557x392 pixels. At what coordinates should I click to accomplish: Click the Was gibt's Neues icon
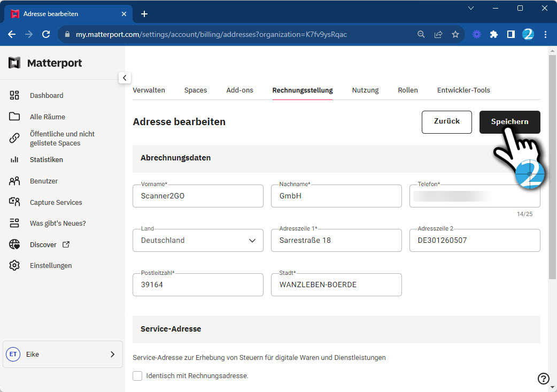tap(14, 223)
